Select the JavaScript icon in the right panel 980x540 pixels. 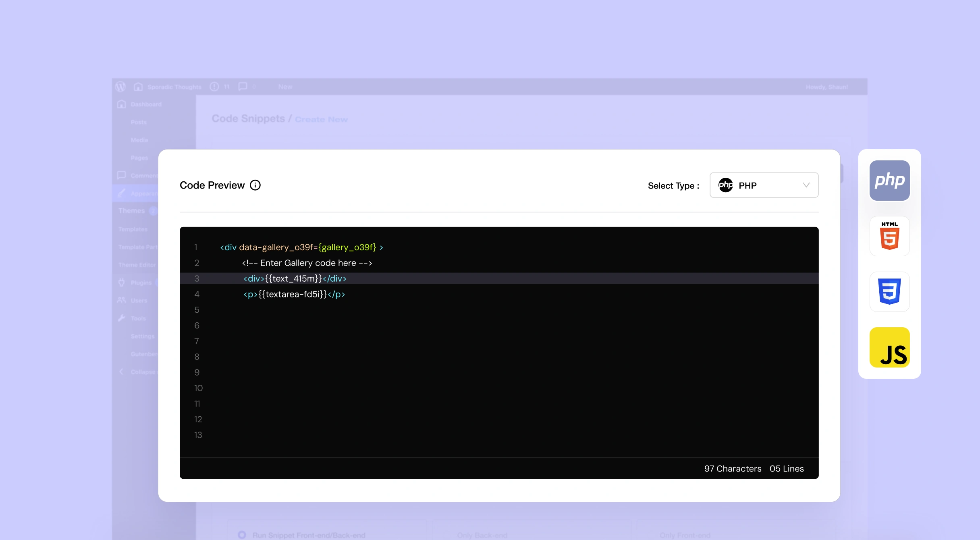pos(890,347)
